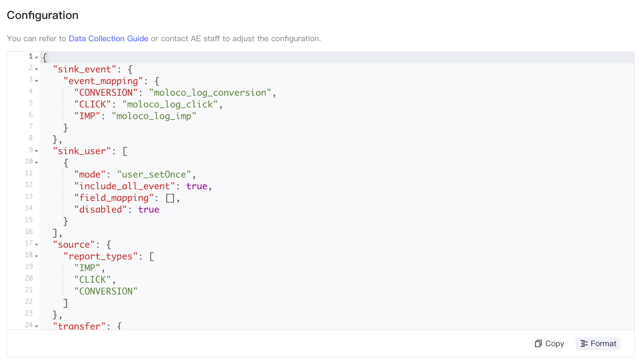The image size is (642, 364).
Task: Click the "CLICK" entry on line 20
Action: 92,280
